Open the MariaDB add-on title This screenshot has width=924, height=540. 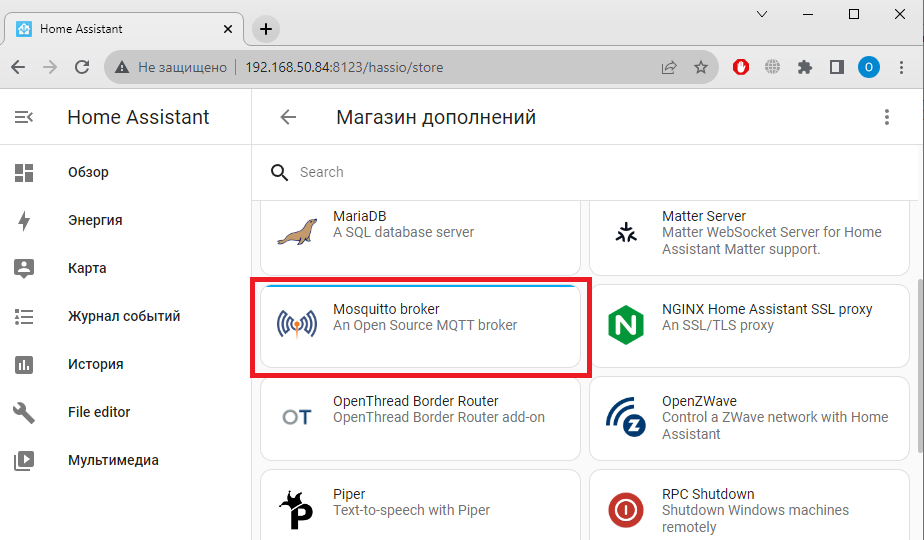(x=359, y=216)
